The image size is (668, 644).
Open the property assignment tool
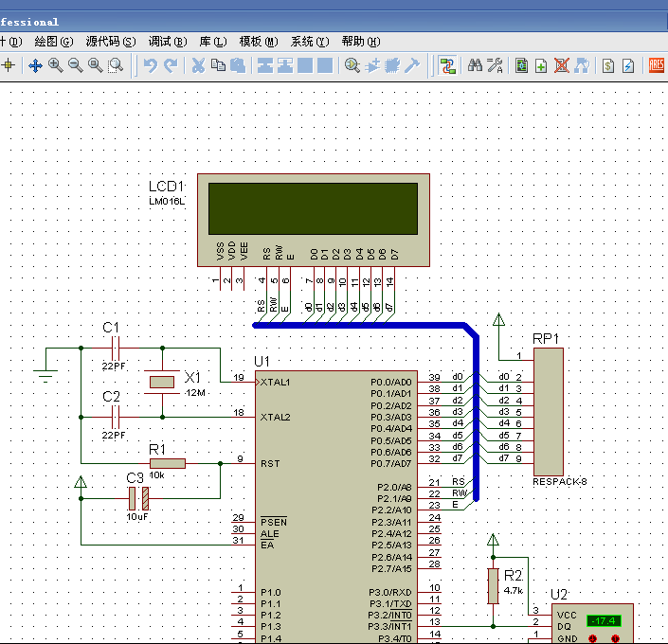[x=495, y=65]
